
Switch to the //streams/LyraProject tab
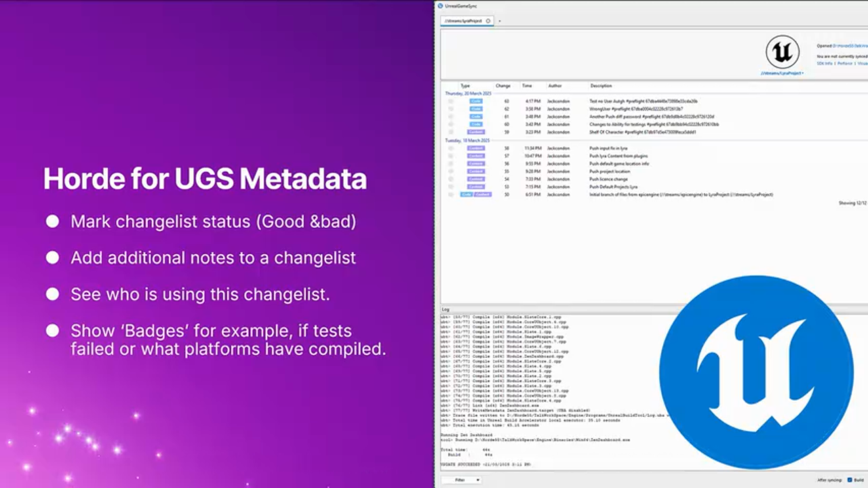463,21
